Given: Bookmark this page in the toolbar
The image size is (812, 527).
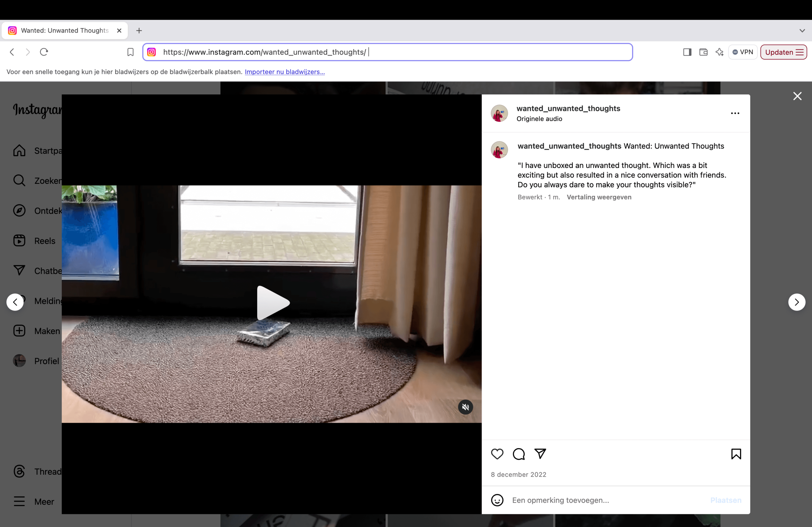Looking at the screenshot, I should click(130, 52).
